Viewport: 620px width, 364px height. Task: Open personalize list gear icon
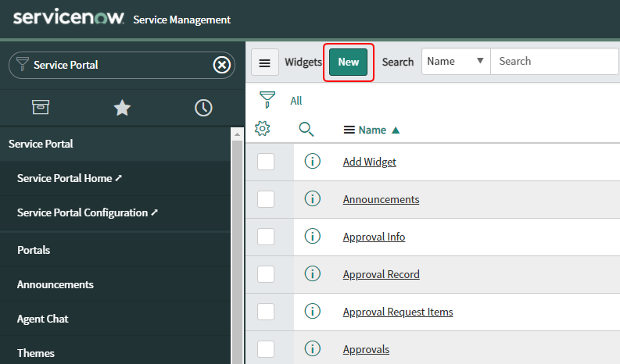pos(263,128)
